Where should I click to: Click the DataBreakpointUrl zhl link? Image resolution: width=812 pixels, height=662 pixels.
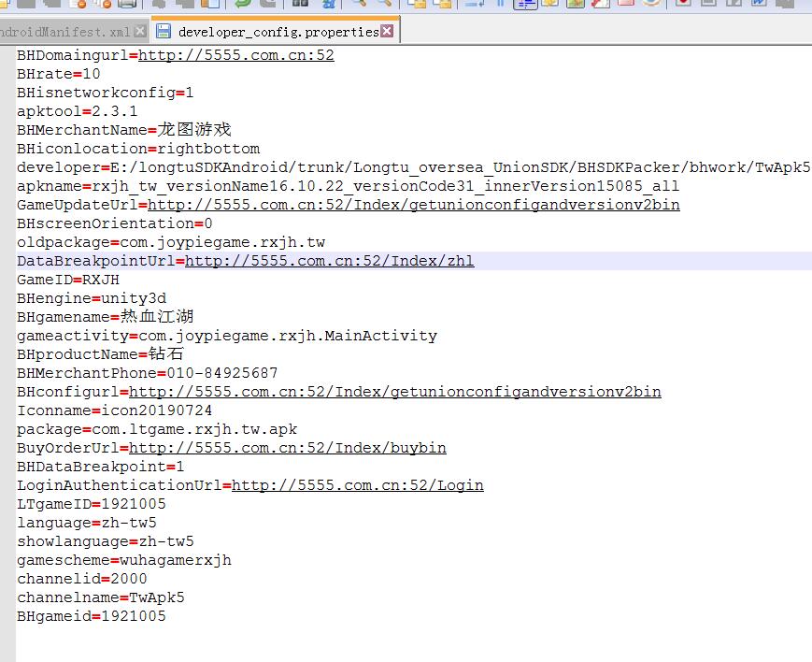click(329, 261)
